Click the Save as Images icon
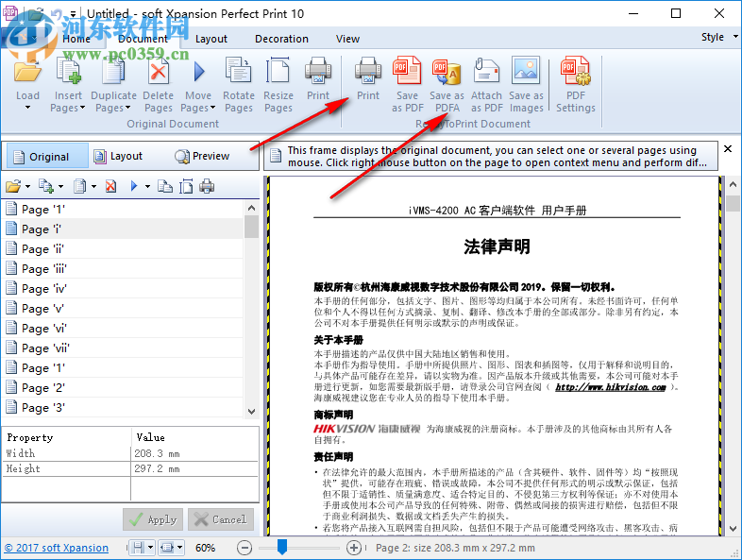The image size is (742, 560). (x=526, y=72)
